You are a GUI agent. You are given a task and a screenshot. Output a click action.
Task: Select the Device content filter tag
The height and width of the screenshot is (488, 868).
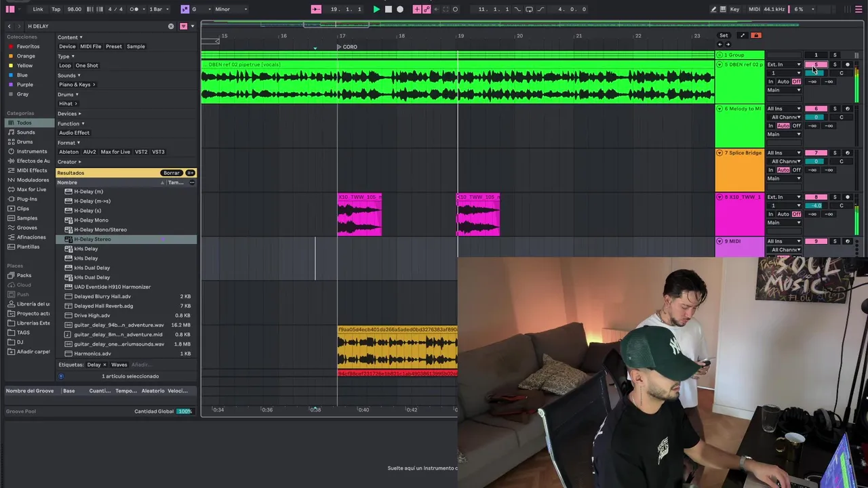click(x=67, y=46)
